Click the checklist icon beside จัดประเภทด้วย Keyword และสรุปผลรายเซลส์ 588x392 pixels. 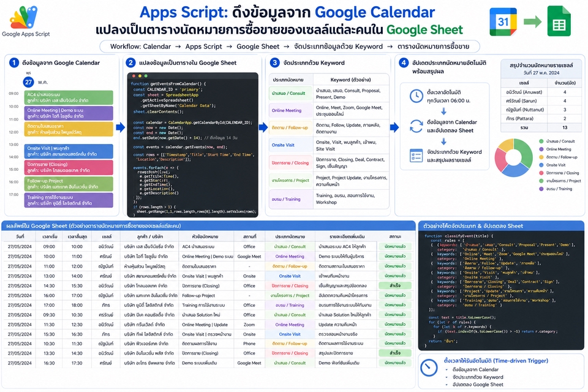click(x=416, y=156)
